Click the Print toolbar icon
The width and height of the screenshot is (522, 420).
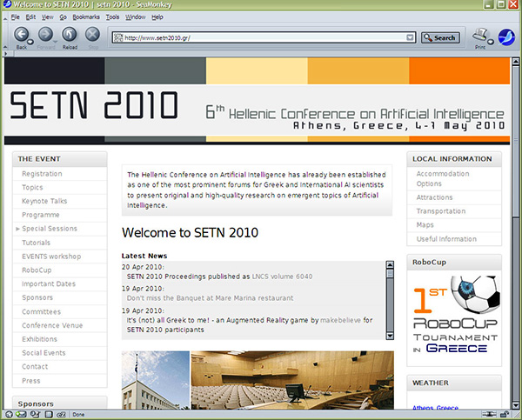pyautogui.click(x=479, y=37)
